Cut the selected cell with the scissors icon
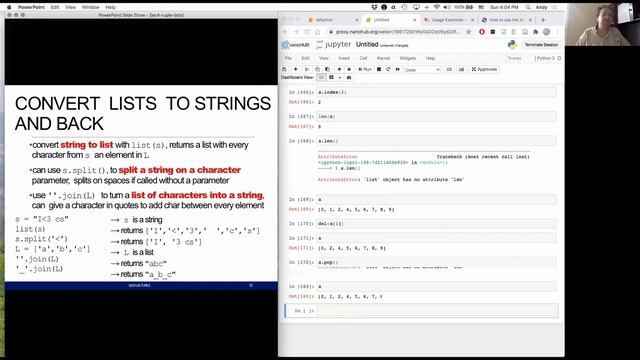Viewport: 640px width, 360px height. pyautogui.click(x=307, y=69)
